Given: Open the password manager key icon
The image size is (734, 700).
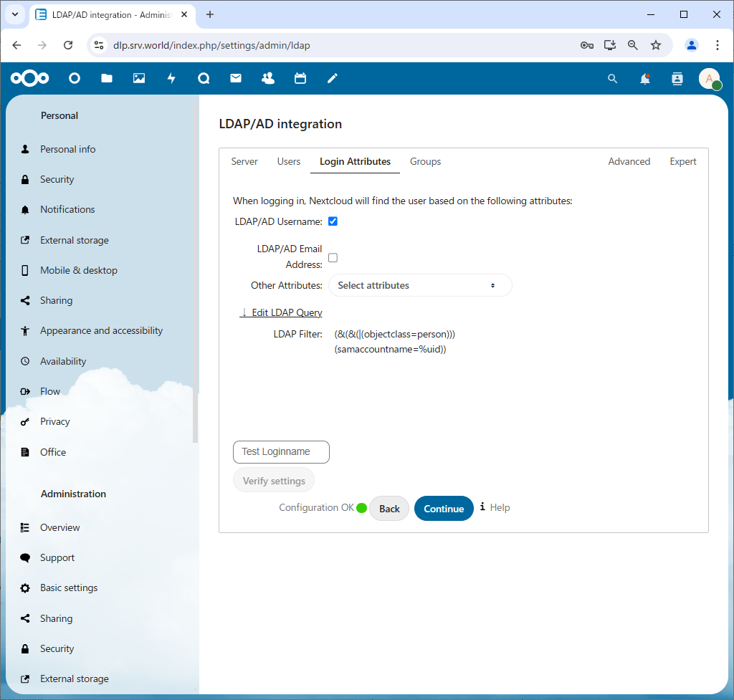Looking at the screenshot, I should point(587,45).
